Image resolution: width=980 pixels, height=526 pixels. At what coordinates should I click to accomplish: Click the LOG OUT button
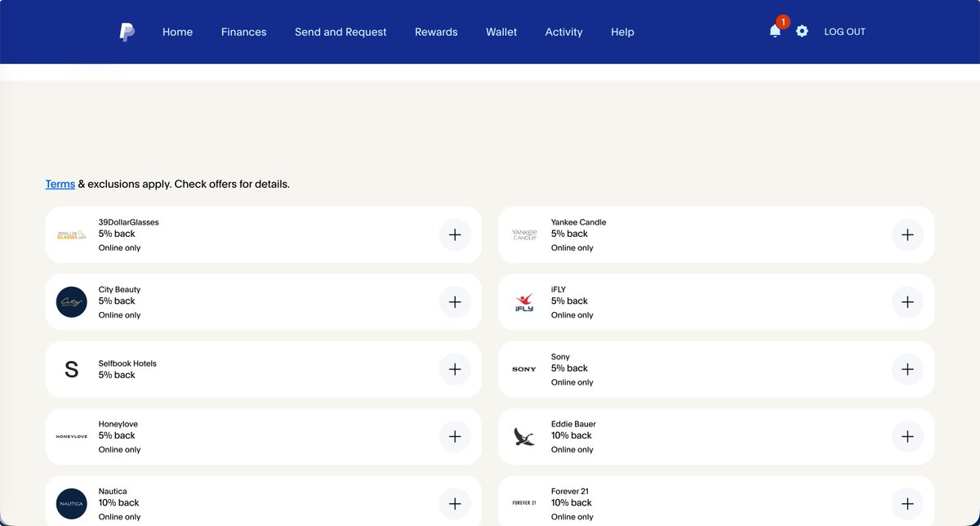coord(844,32)
